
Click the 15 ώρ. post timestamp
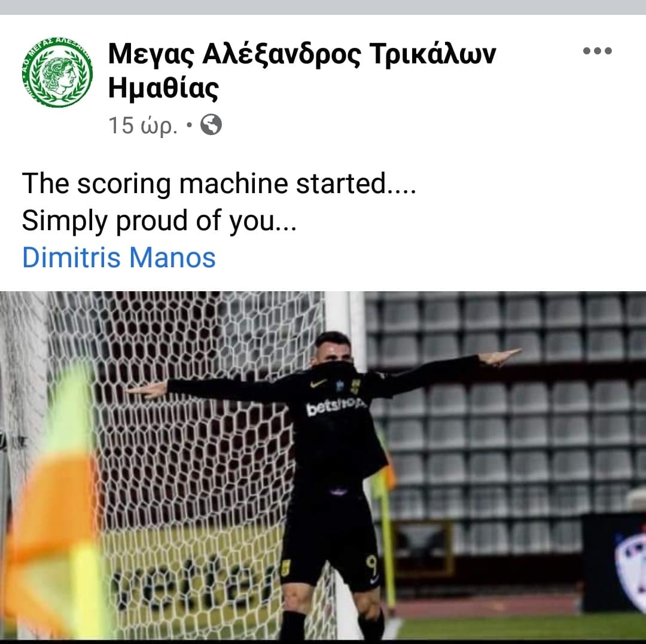[142, 125]
